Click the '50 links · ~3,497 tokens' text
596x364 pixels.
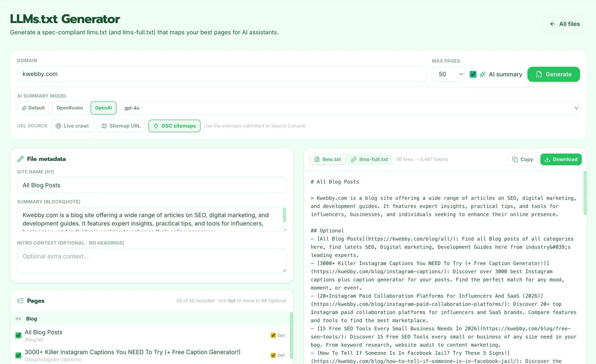(422, 159)
